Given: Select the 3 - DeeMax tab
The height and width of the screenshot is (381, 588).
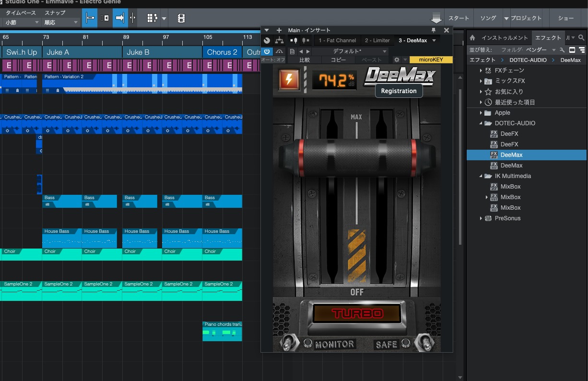Looking at the screenshot, I should coord(413,41).
